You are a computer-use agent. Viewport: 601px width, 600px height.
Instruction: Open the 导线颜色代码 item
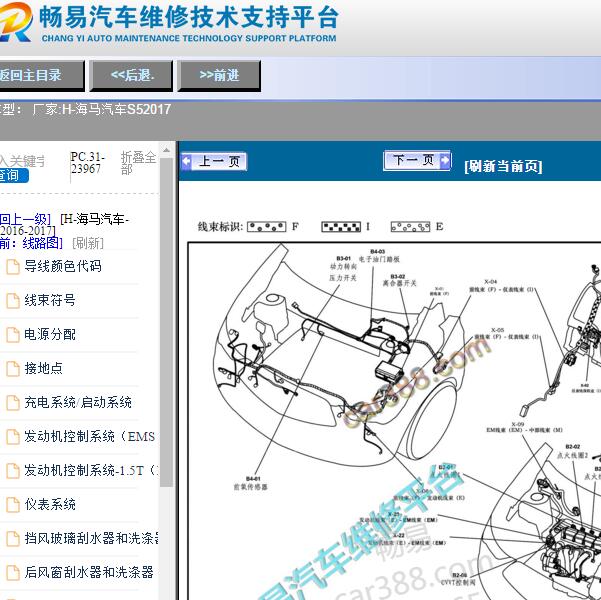pos(63,266)
